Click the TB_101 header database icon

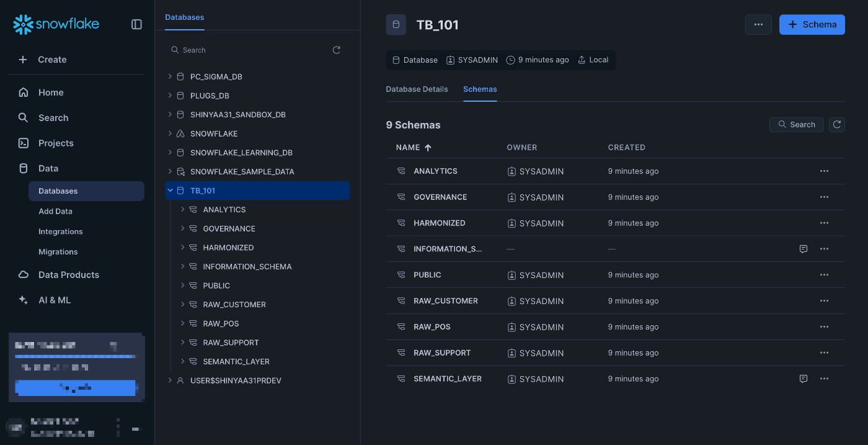[396, 25]
